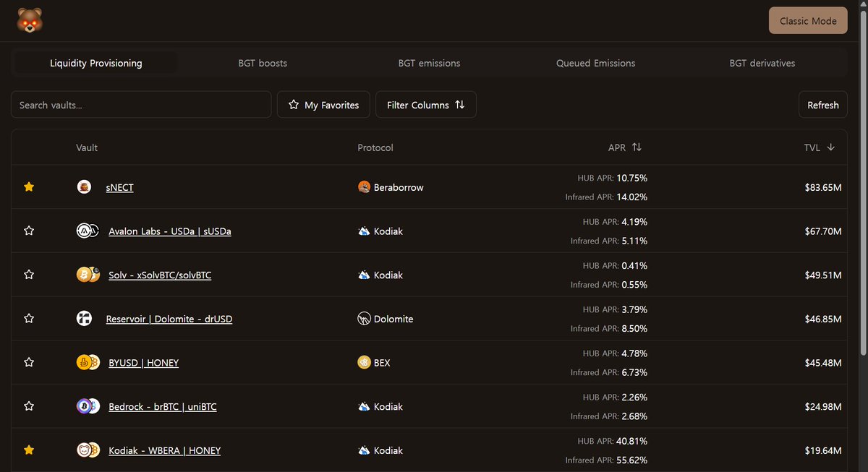Screen dimensions: 868x472
Task: Click the BYUSD | HONEY vault token icon
Action: click(88, 362)
